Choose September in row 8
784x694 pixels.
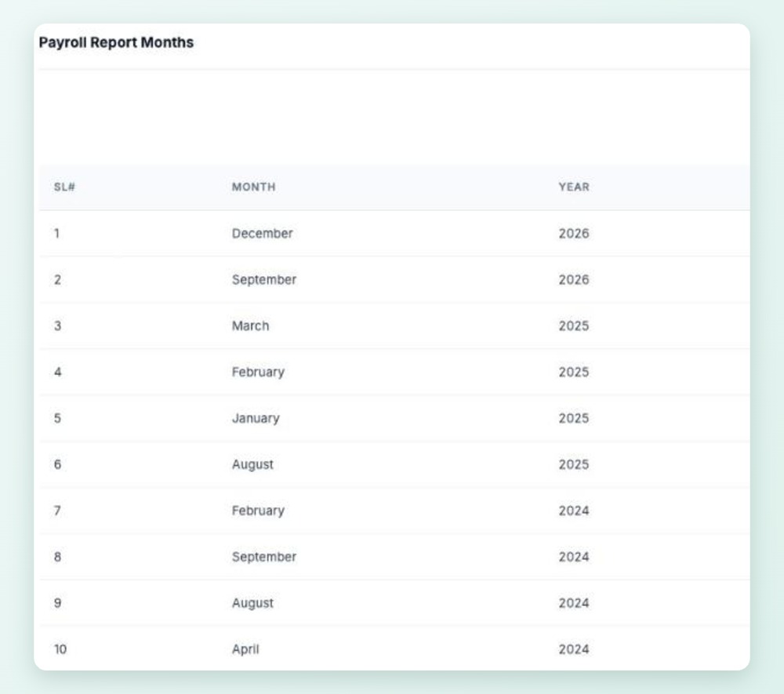(264, 557)
